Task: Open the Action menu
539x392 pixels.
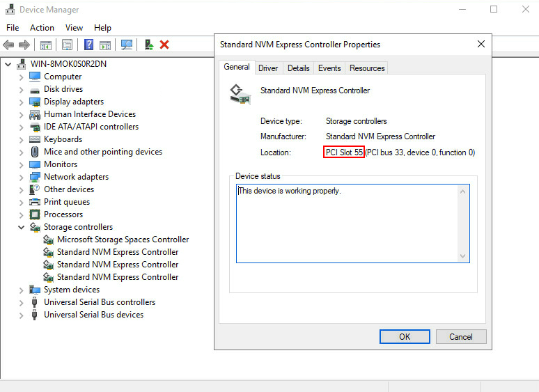Action: coord(42,28)
